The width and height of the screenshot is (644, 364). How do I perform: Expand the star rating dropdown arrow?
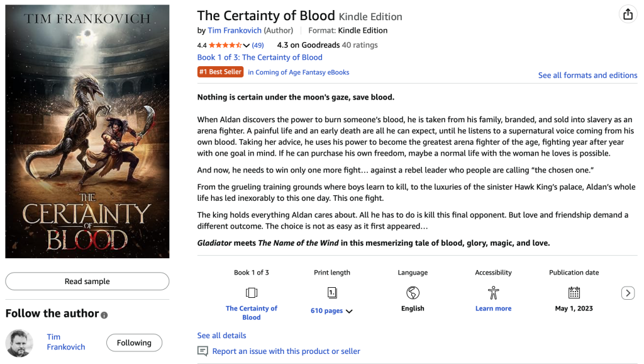(247, 45)
